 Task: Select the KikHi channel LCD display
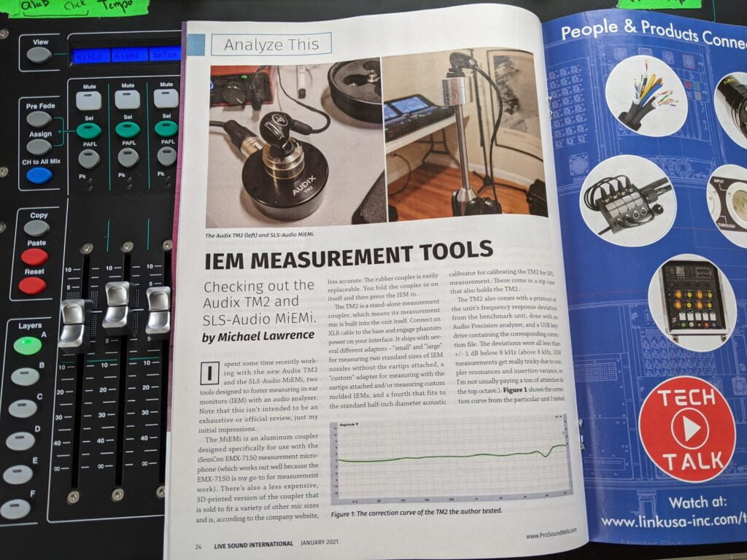[x=128, y=55]
